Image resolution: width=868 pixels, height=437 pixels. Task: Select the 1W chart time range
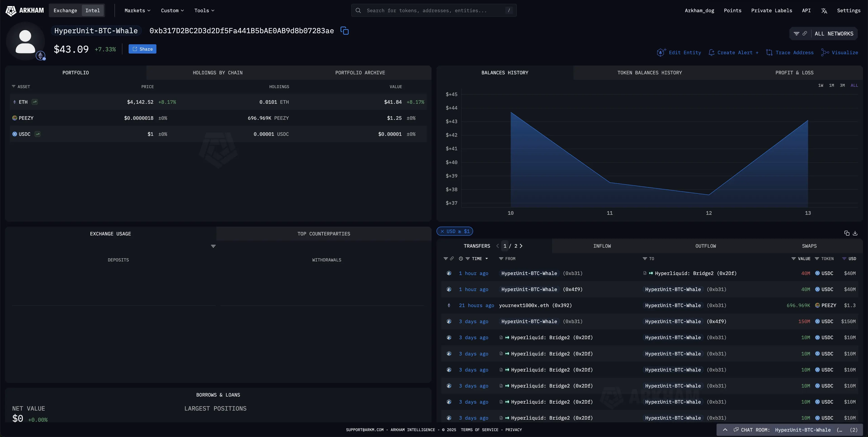821,86
